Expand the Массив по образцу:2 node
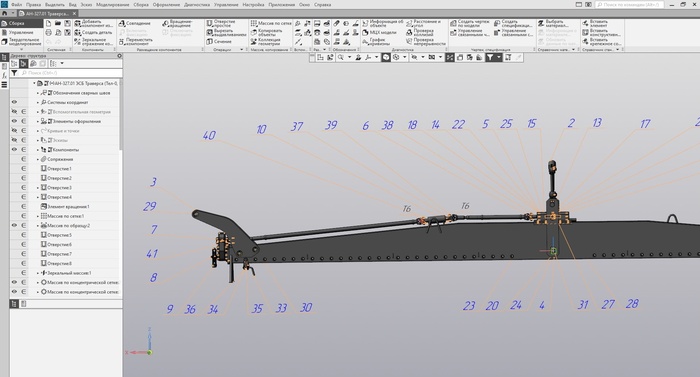This screenshot has height=377, width=700. click(x=38, y=226)
